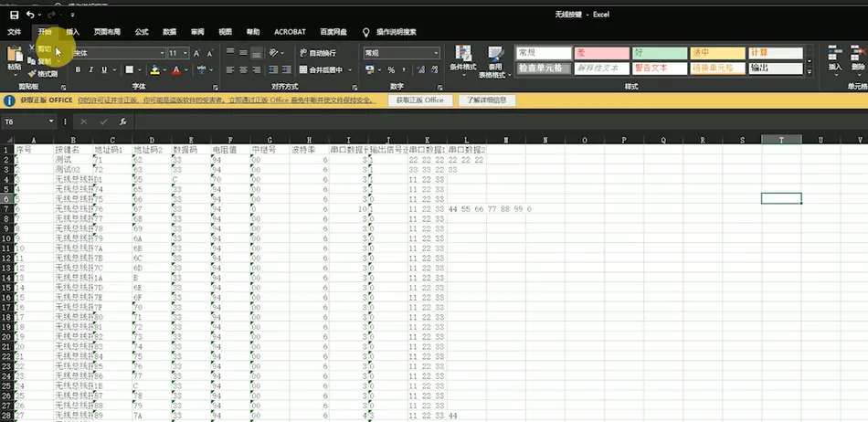Click the header cell 电阻值
Viewport: 868px width, 422px height.
230,150
